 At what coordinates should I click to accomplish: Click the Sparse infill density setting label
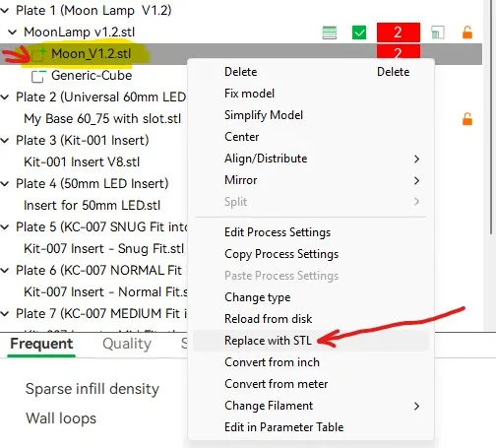(93, 389)
